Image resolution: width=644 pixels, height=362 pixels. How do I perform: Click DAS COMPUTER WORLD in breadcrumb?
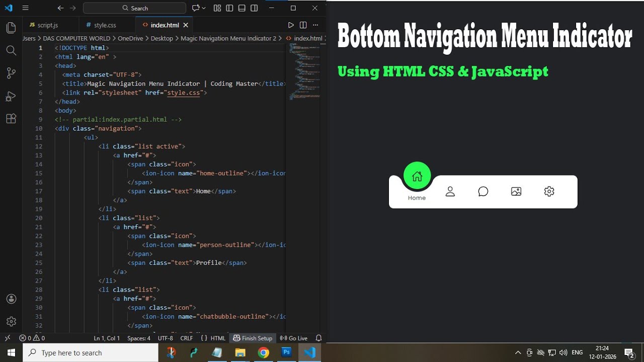pos(76,38)
